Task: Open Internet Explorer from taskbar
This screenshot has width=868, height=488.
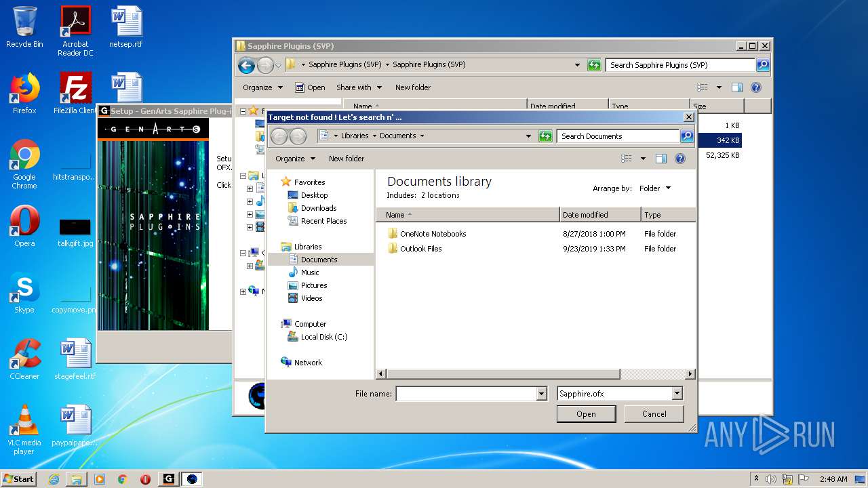Action: coord(54,479)
